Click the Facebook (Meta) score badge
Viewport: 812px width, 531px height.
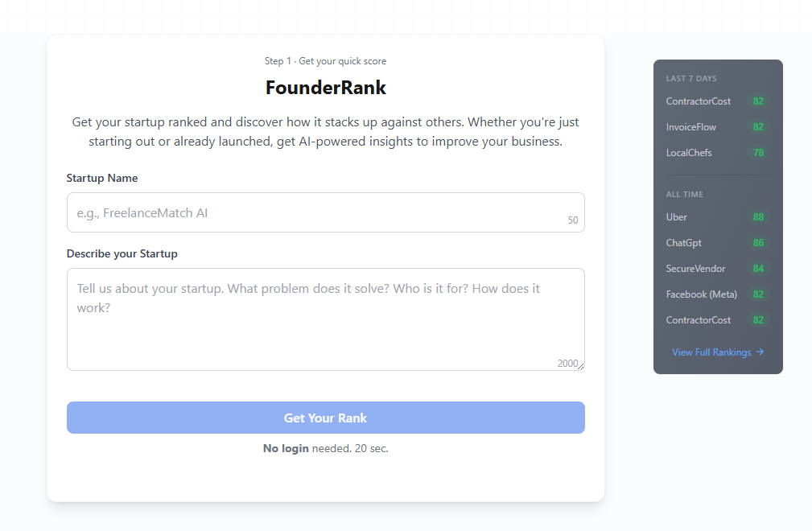click(757, 294)
